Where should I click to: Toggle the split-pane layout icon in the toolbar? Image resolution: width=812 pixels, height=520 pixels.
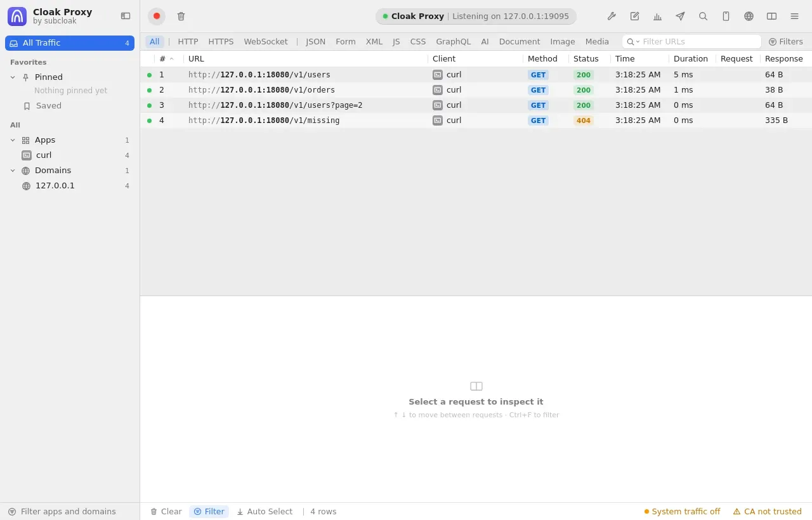pos(771,16)
